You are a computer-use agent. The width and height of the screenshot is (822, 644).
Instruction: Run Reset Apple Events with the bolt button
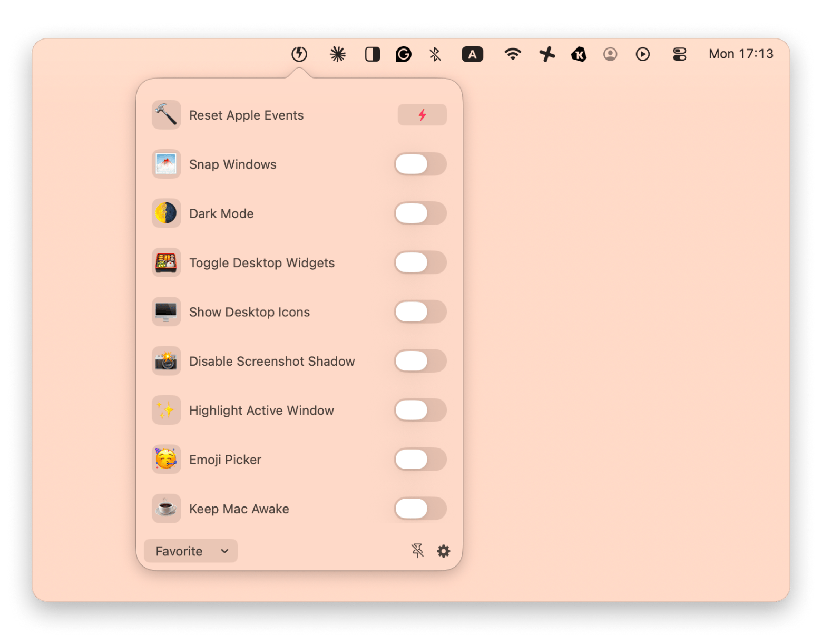click(422, 115)
